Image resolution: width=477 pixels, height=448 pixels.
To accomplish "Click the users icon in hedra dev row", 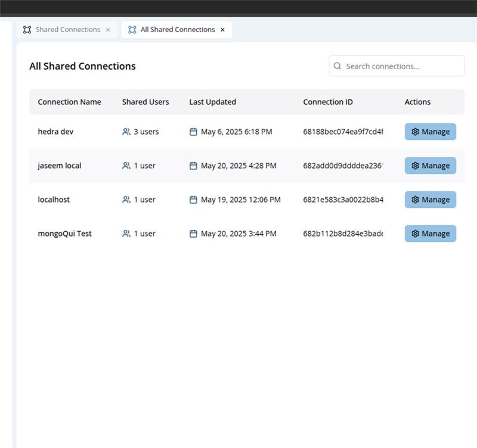I will [126, 132].
